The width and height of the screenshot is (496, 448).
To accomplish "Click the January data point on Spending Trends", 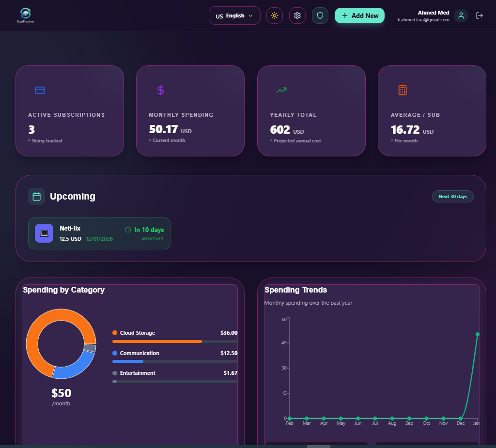I will click(477, 334).
